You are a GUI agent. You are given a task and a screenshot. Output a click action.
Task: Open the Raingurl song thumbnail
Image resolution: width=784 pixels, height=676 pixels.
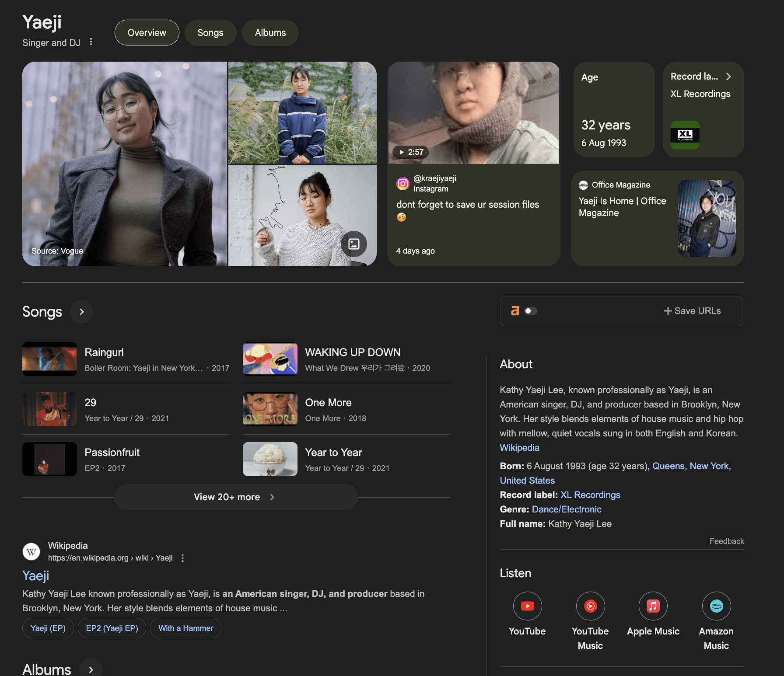50,359
